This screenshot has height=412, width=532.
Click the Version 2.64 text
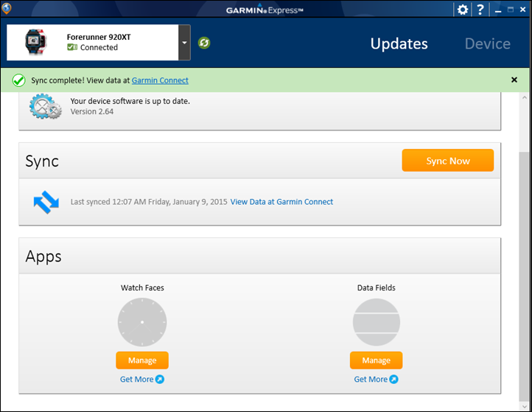(x=92, y=111)
